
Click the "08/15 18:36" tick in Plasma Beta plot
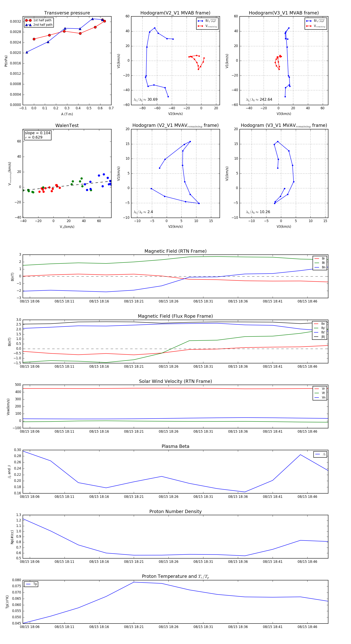point(238,496)
